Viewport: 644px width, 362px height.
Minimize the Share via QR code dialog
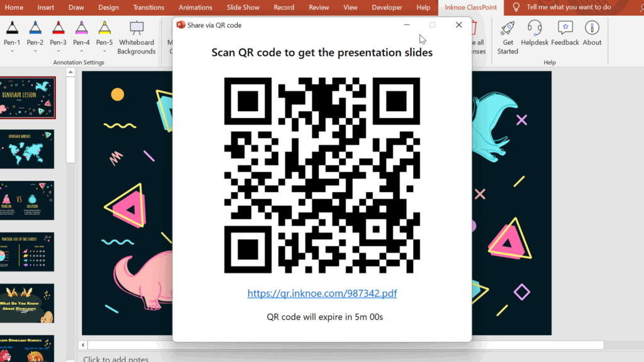[x=407, y=25]
